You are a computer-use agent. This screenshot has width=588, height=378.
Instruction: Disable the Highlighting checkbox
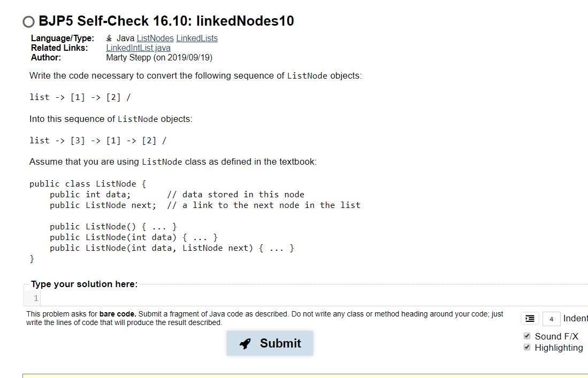click(526, 348)
